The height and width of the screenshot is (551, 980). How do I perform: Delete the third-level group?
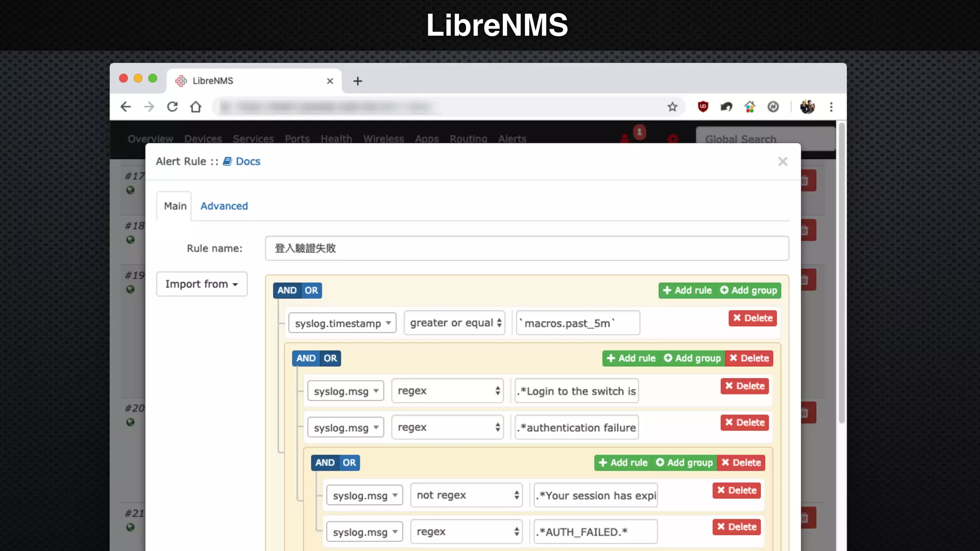(741, 463)
